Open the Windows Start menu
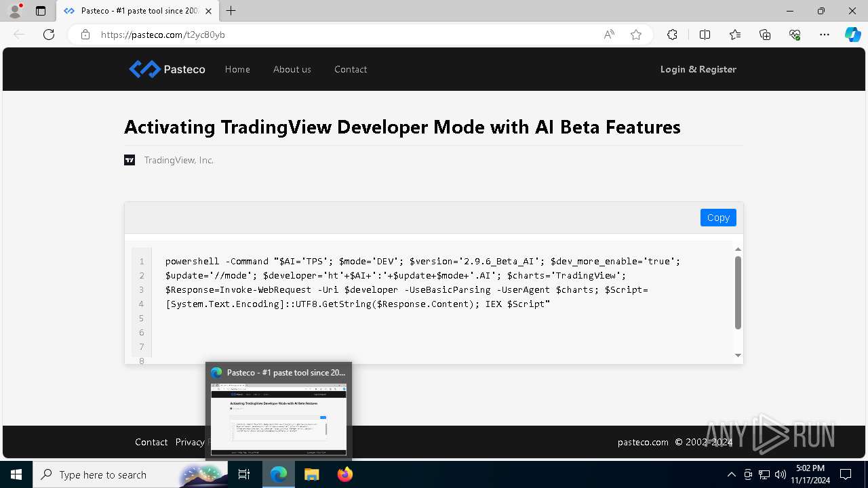 (16, 474)
